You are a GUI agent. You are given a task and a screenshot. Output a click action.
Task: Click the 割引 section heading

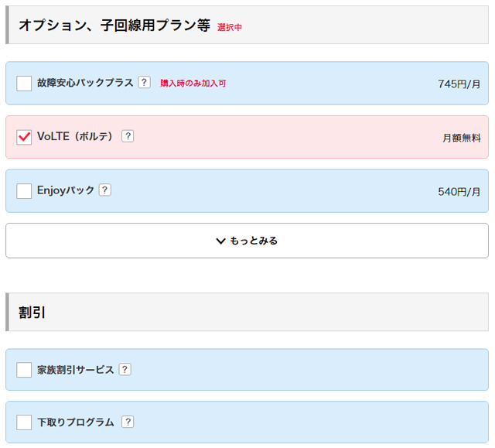coord(32,313)
